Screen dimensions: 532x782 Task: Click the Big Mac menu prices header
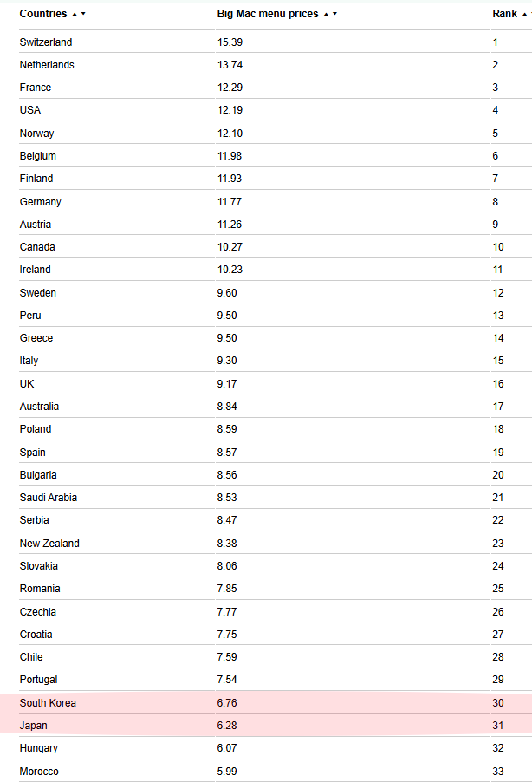(x=267, y=14)
